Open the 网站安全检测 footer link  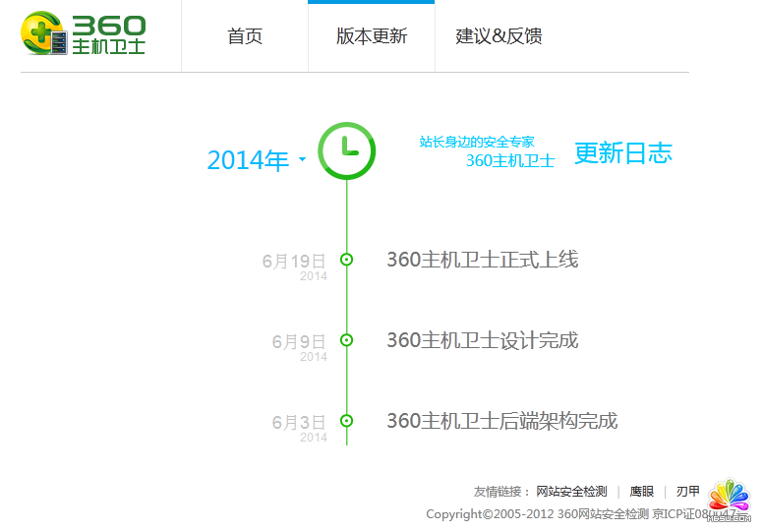click(571, 492)
